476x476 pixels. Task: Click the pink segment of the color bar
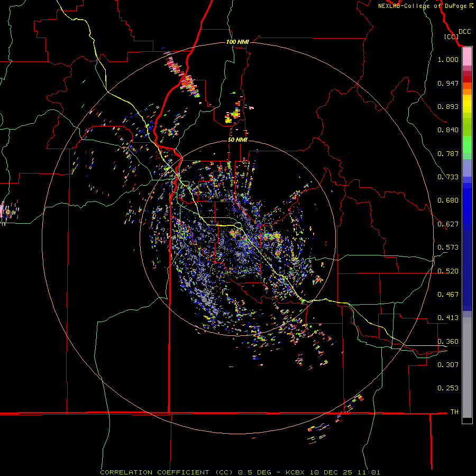(467, 57)
